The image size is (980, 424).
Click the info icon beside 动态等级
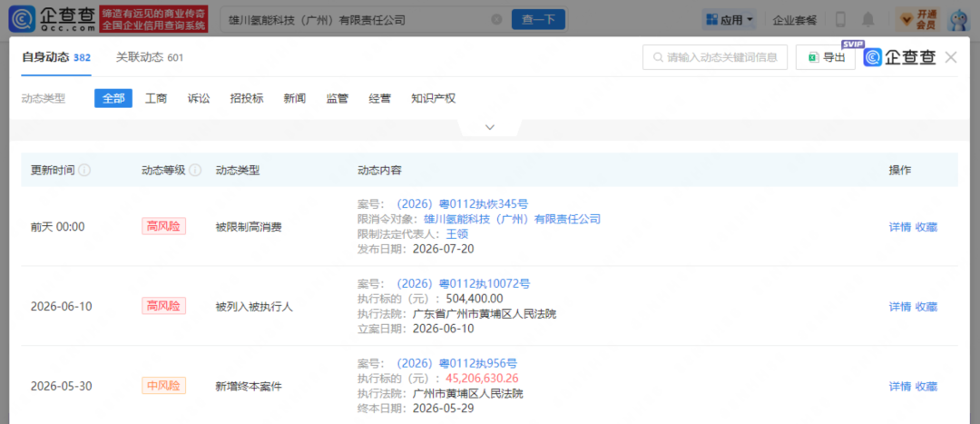[195, 170]
